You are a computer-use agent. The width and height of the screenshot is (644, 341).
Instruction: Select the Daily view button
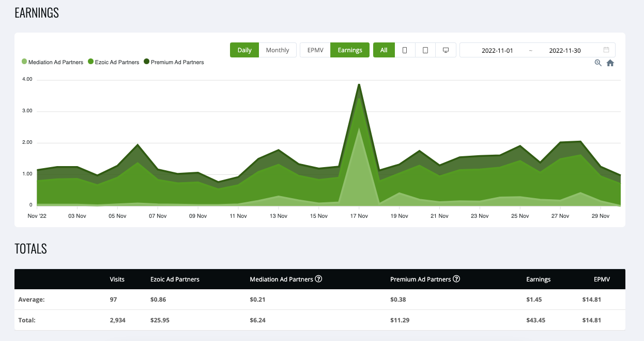244,50
